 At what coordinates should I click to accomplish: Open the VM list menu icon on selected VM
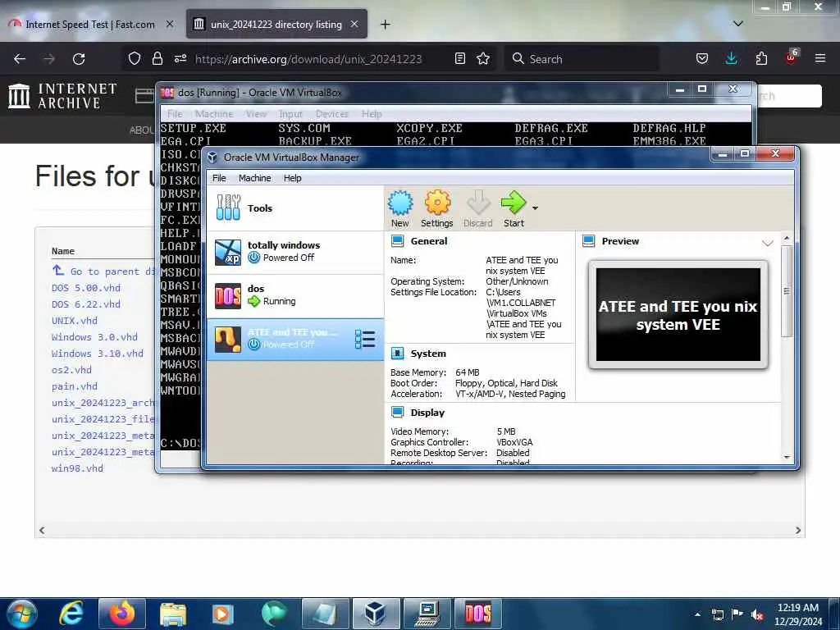(365, 339)
